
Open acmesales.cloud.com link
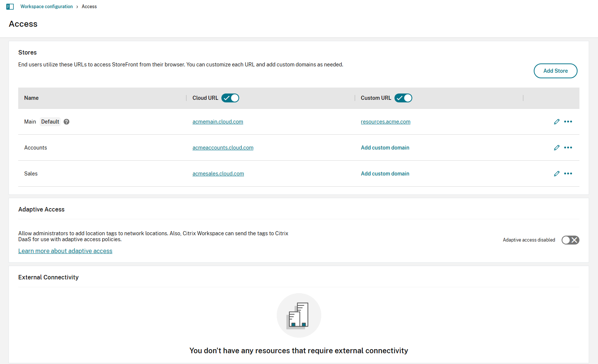(x=218, y=174)
